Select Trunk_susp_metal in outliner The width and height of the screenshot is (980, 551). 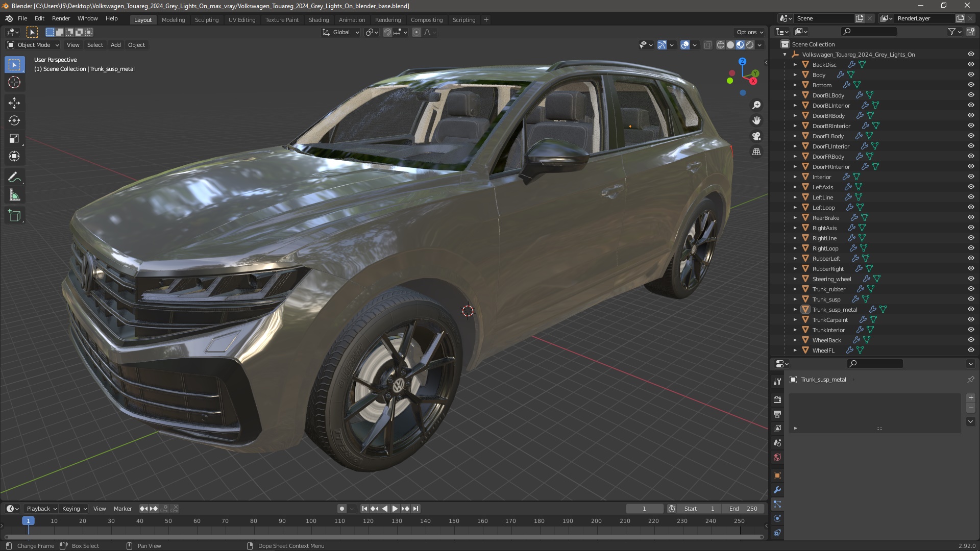[x=835, y=310]
